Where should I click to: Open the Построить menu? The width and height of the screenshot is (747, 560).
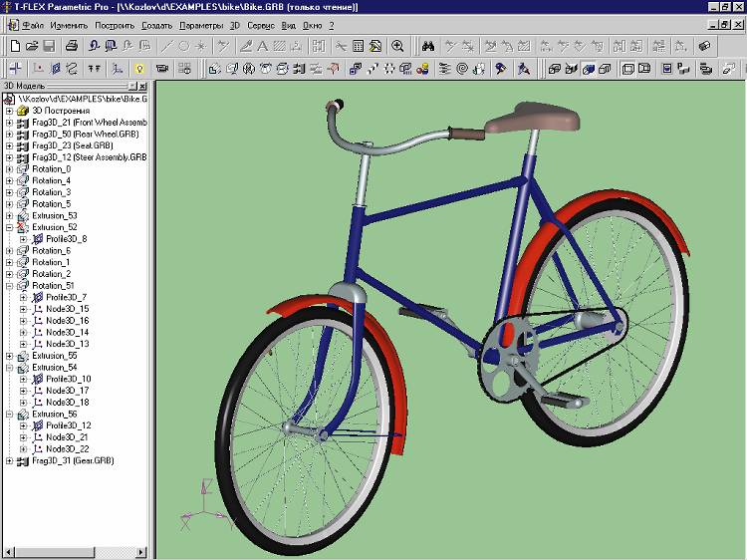tap(115, 25)
